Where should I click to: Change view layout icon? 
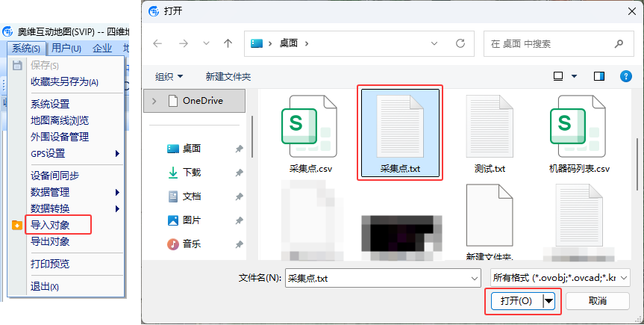558,76
